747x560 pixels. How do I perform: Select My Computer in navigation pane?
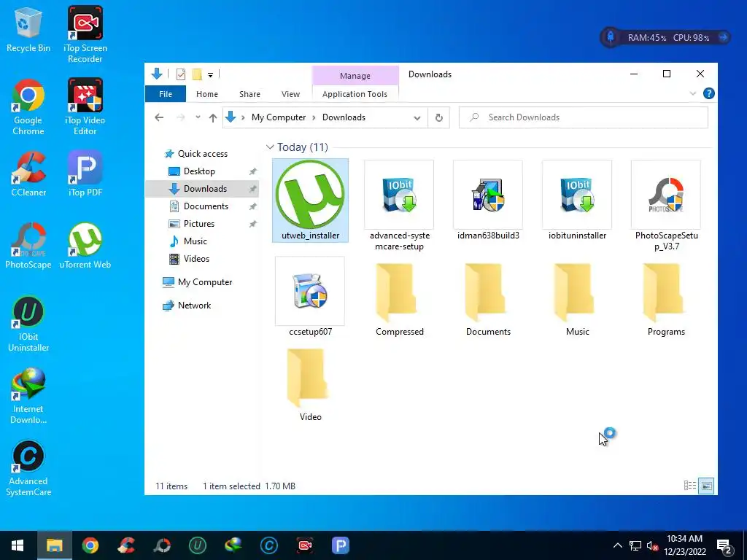[x=205, y=282]
